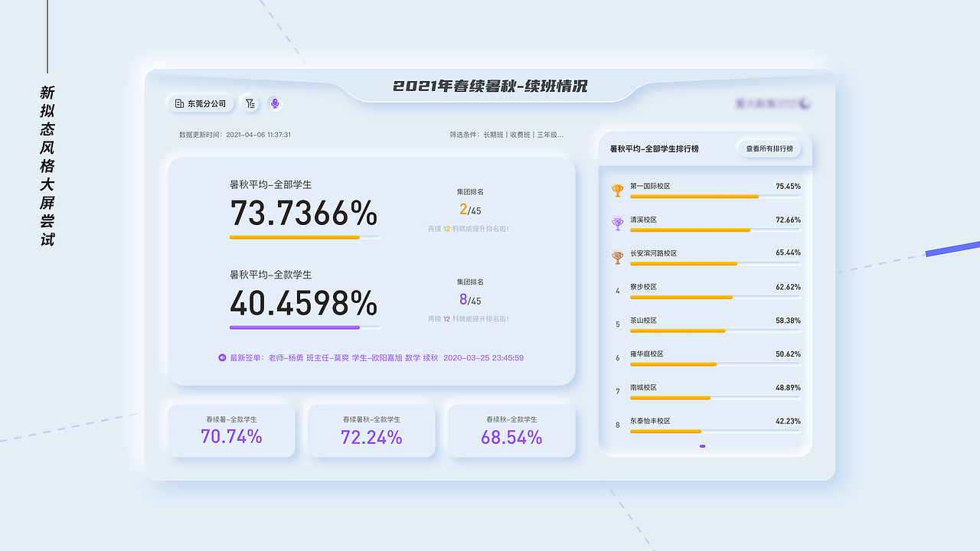The width and height of the screenshot is (980, 551).
Task: Click the 65.44% ranking value
Action: tap(788, 253)
